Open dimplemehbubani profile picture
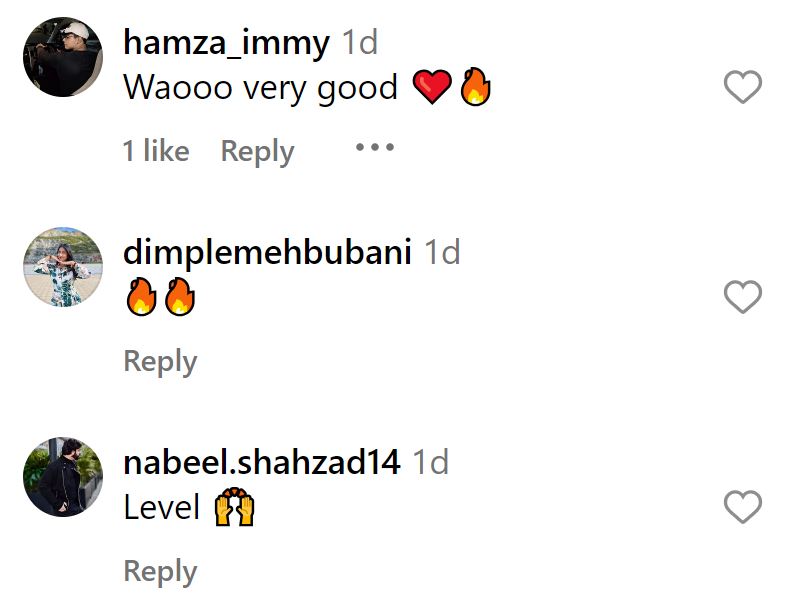Image resolution: width=790 pixels, height=612 pixels. [63, 266]
